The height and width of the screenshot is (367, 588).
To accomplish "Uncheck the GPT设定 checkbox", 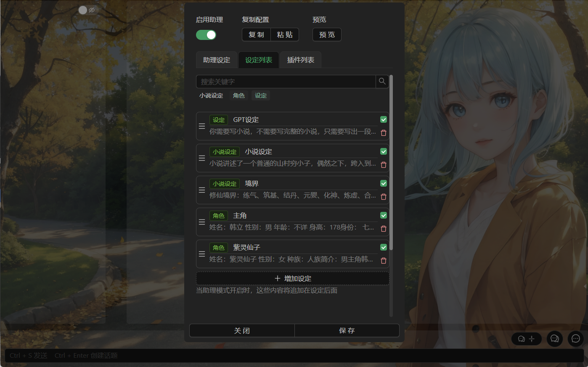I will (x=384, y=119).
